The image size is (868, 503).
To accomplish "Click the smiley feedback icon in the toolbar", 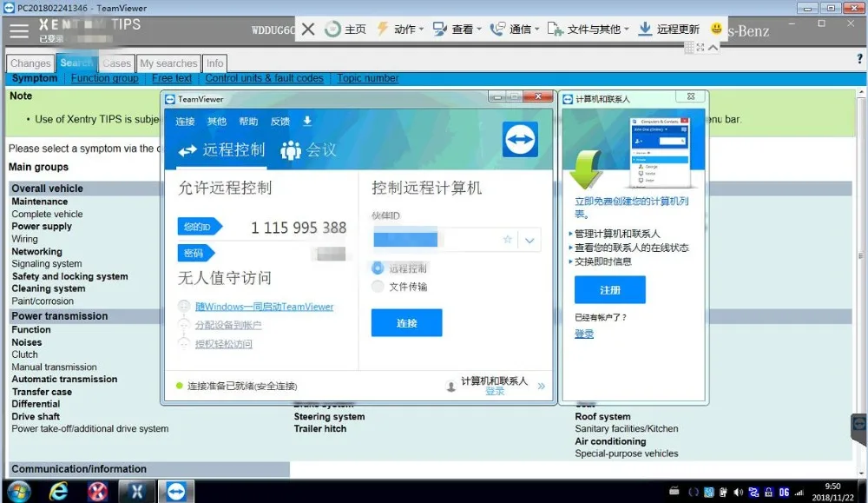I will coord(716,29).
